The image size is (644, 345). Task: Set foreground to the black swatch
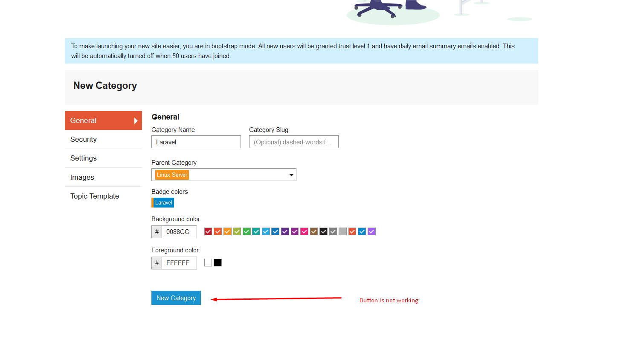218,263
